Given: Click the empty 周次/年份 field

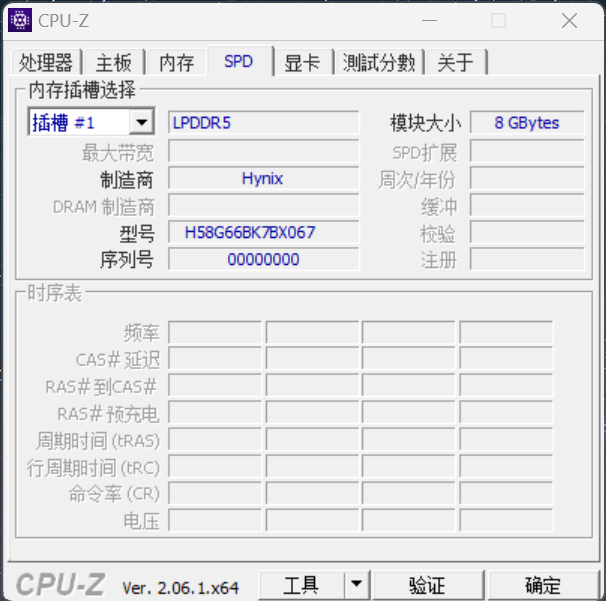Looking at the screenshot, I should tap(527, 178).
